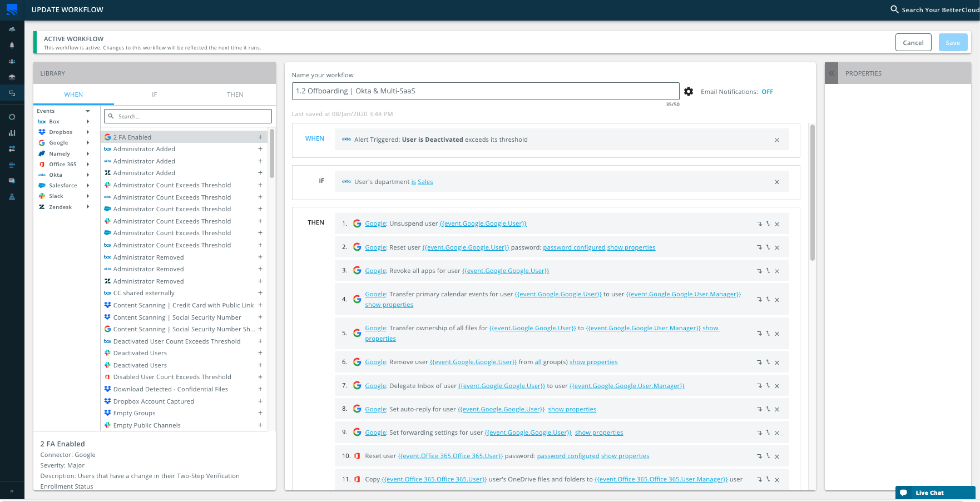Click the move-down arrow on action 1
980x502 pixels.
(x=760, y=223)
